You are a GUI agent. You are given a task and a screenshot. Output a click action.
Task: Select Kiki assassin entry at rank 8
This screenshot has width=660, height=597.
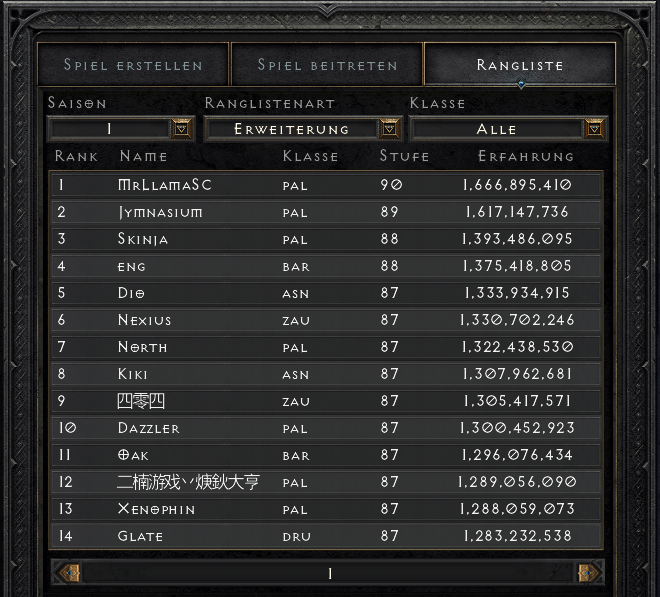[326, 374]
